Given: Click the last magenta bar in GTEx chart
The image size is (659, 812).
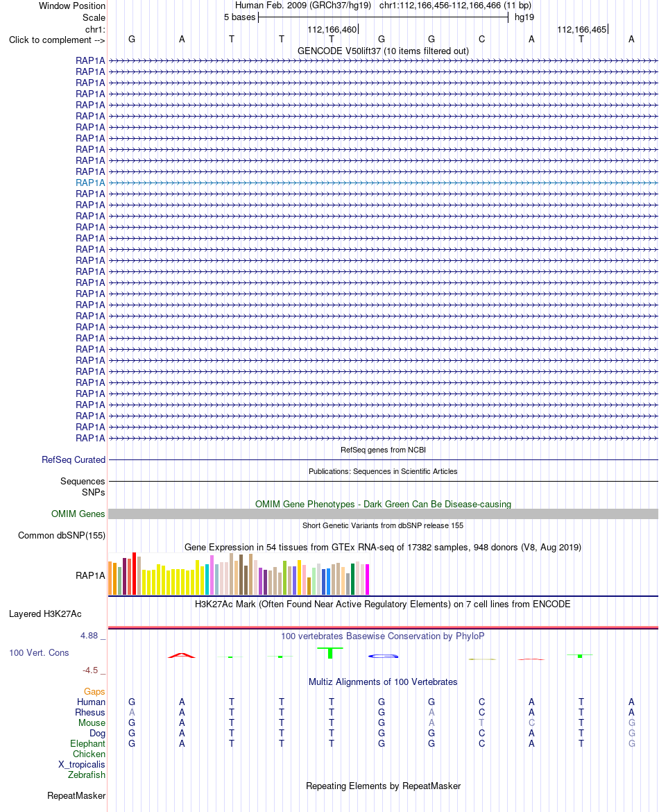Looking at the screenshot, I should [x=368, y=580].
